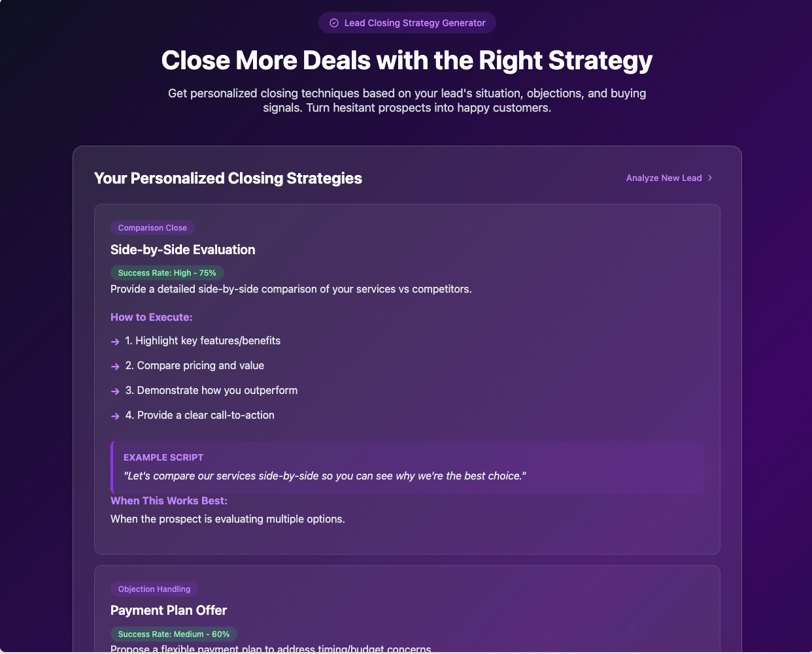This screenshot has width=812, height=654.
Task: Select the Lead Closing Strategy Generator badge
Action: click(x=407, y=23)
